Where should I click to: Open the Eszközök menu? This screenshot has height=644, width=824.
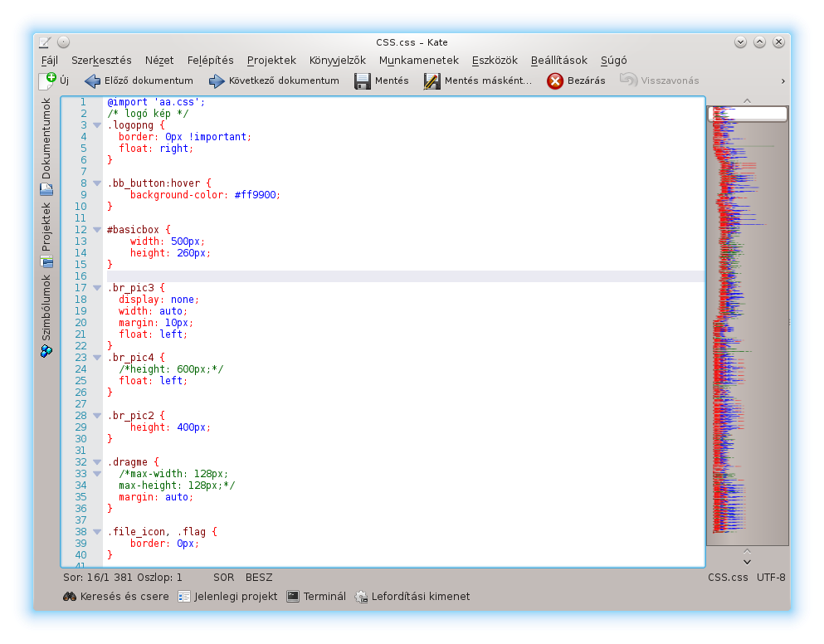point(495,61)
